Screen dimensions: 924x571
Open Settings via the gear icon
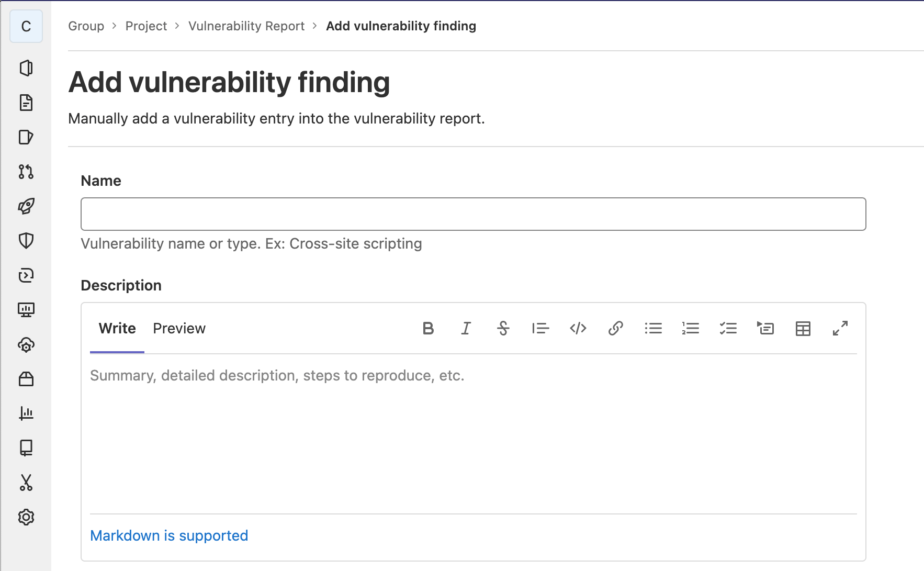[x=26, y=517]
